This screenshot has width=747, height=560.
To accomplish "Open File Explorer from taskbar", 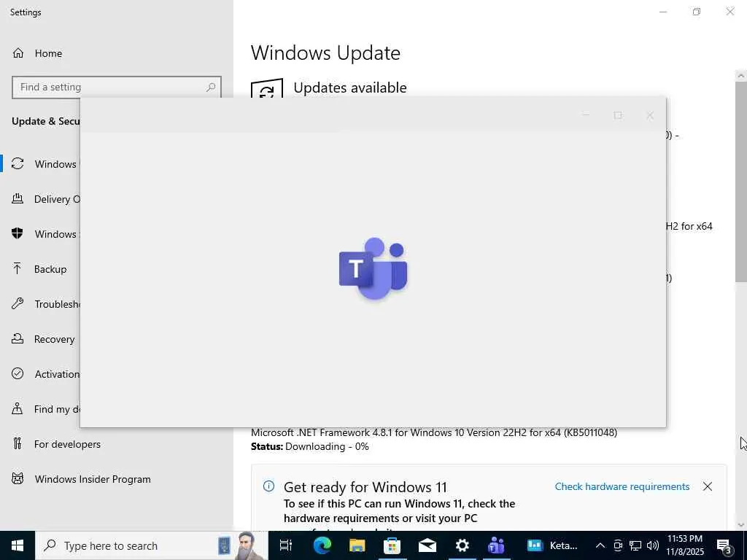I will 357,545.
